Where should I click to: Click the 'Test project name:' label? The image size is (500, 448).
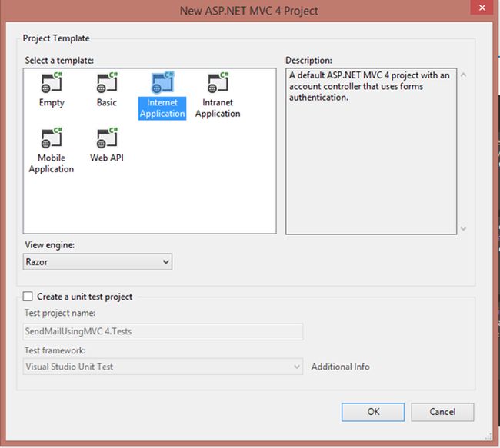60,313
